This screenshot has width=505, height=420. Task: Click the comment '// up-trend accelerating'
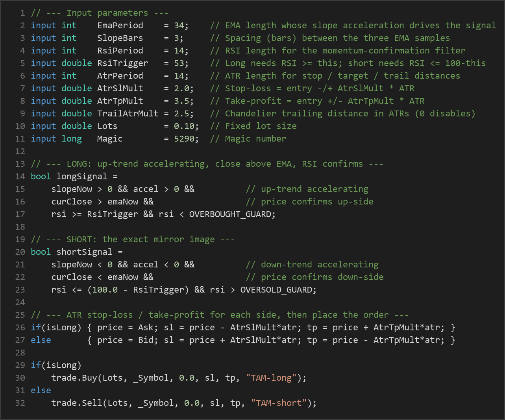(x=307, y=189)
